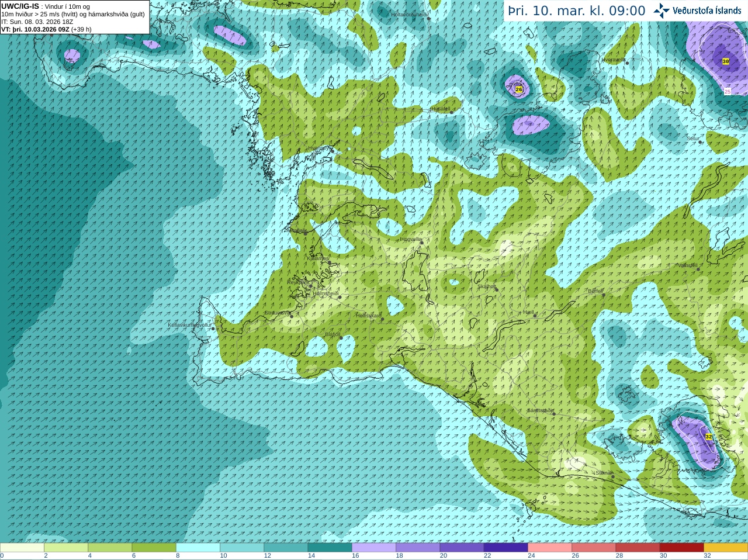The image size is (748, 560).
Task: Select the Hellisskarð station label
Action: 369,316
